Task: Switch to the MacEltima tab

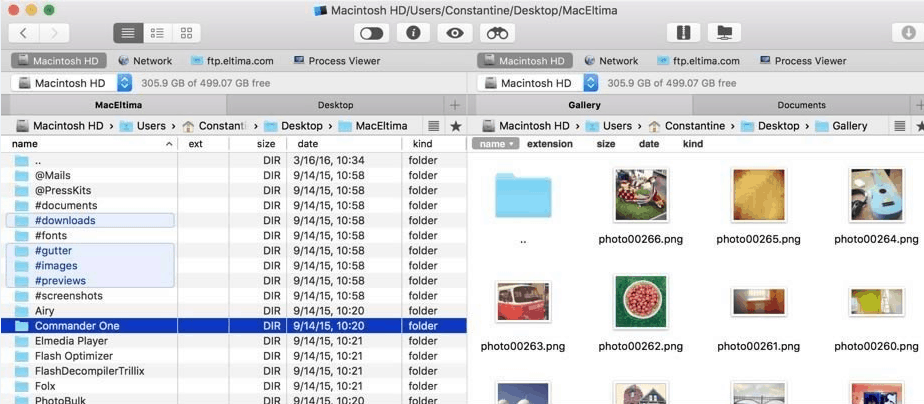Action: point(118,105)
